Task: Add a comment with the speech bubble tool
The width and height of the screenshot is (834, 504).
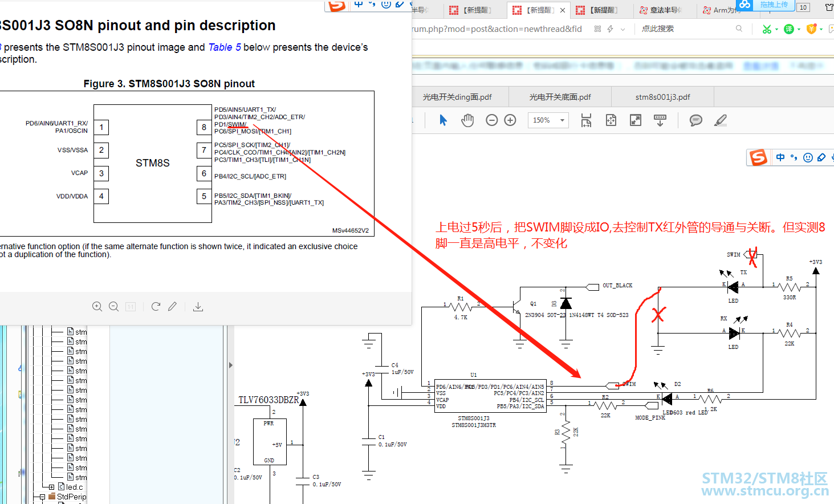Action: [x=695, y=120]
